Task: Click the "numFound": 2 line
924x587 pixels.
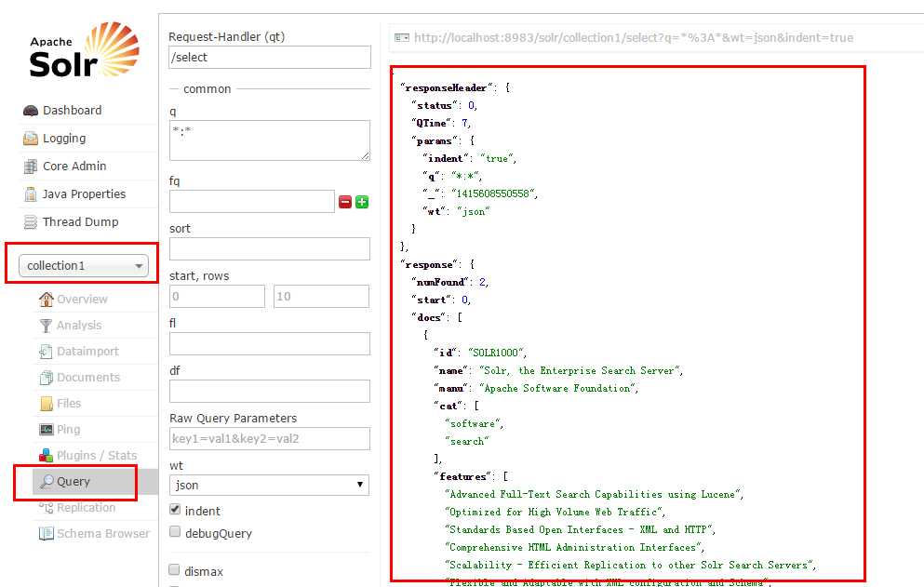Action: coord(449,282)
